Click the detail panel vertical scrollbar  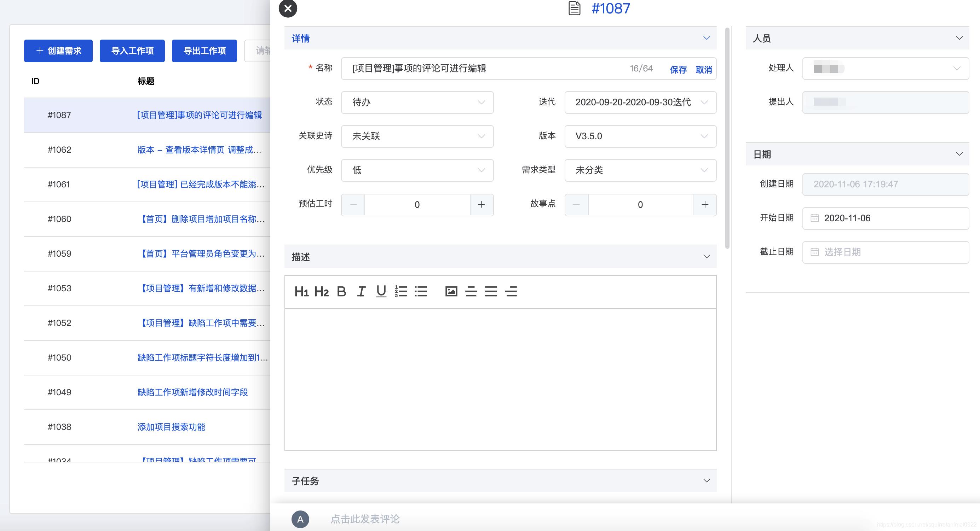coord(727,138)
